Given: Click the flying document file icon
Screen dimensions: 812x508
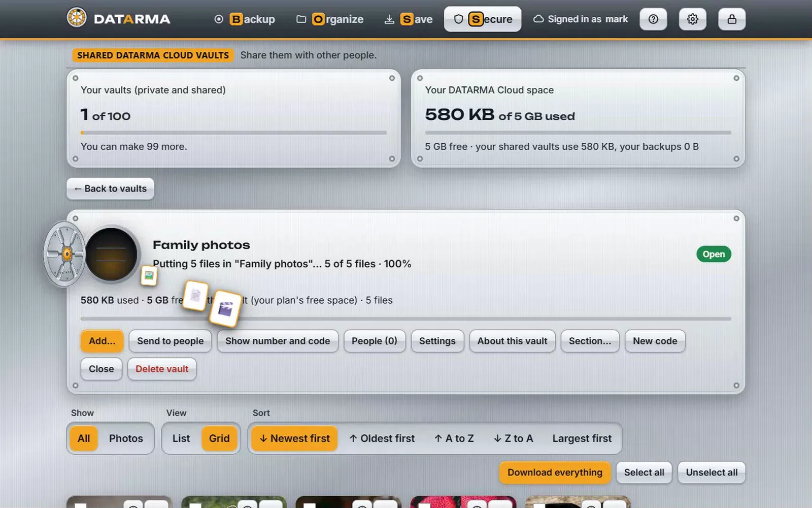Looking at the screenshot, I should [x=196, y=295].
